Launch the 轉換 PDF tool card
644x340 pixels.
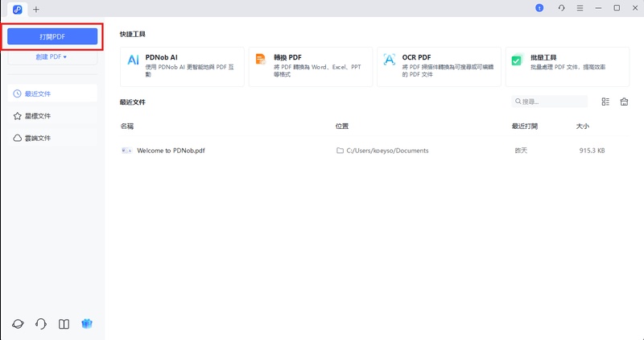coord(310,66)
